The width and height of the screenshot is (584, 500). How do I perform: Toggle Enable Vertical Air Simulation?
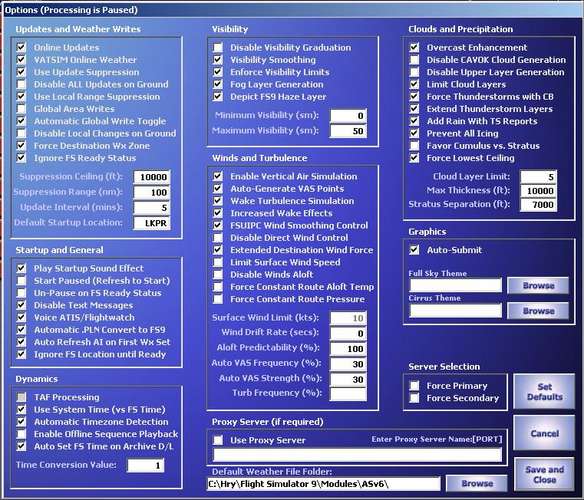tap(218, 176)
